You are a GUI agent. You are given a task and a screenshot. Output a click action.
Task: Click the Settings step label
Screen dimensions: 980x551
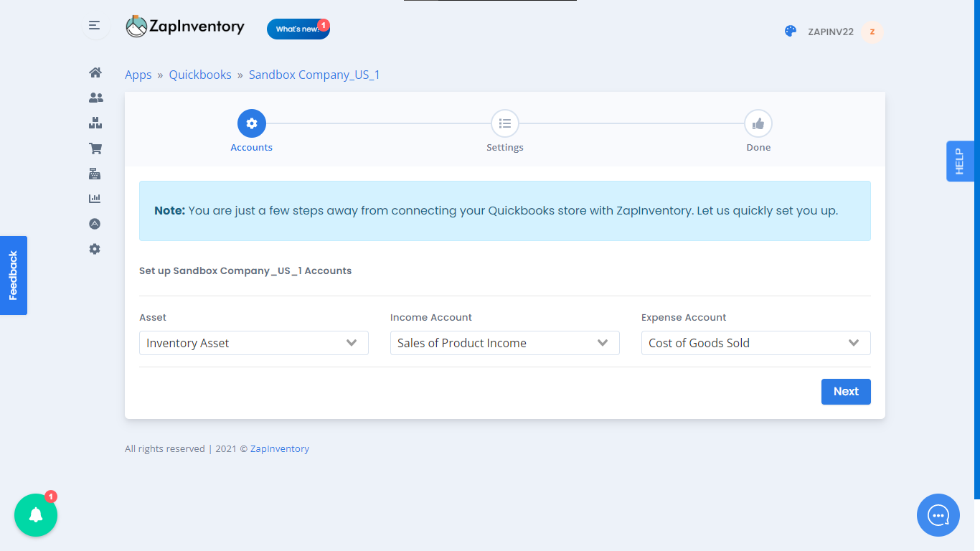pyautogui.click(x=505, y=147)
